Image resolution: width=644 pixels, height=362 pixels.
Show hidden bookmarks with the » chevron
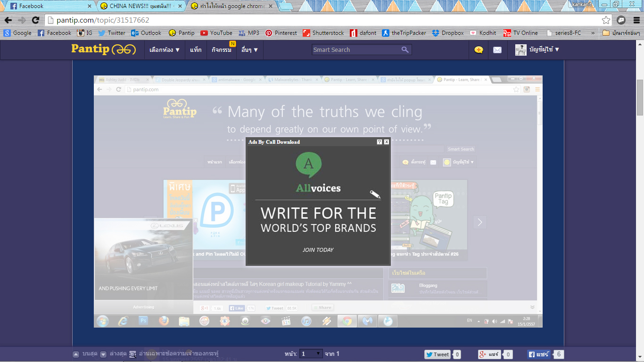pos(593,33)
